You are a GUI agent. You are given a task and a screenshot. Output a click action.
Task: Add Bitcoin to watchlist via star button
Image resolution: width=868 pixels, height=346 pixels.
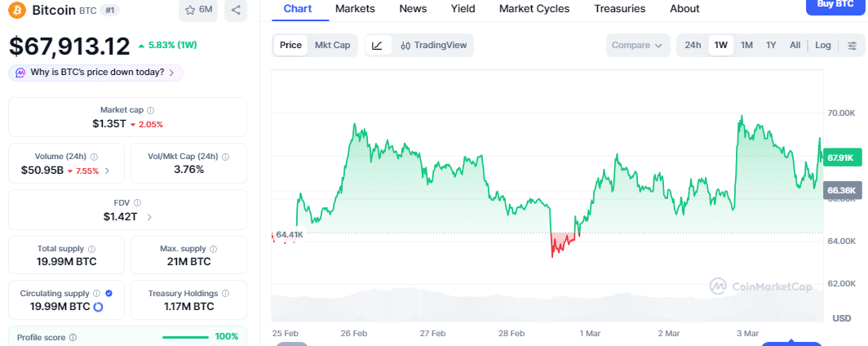(197, 10)
